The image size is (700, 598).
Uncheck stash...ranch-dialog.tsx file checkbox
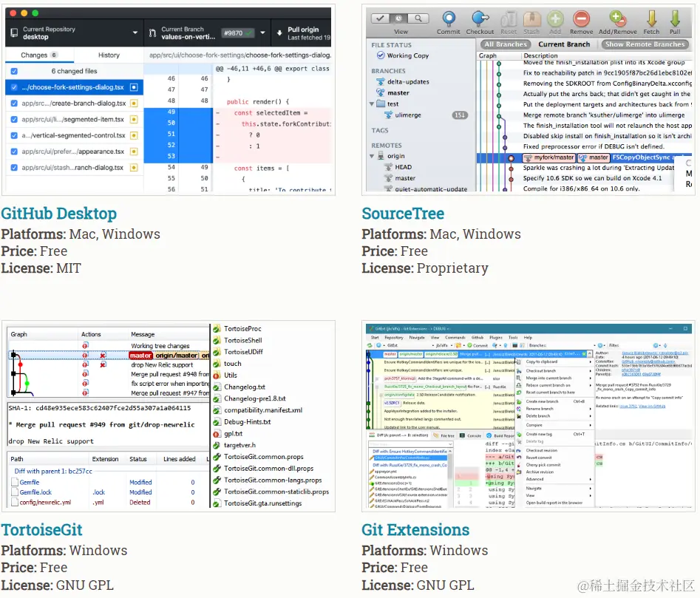point(14,168)
